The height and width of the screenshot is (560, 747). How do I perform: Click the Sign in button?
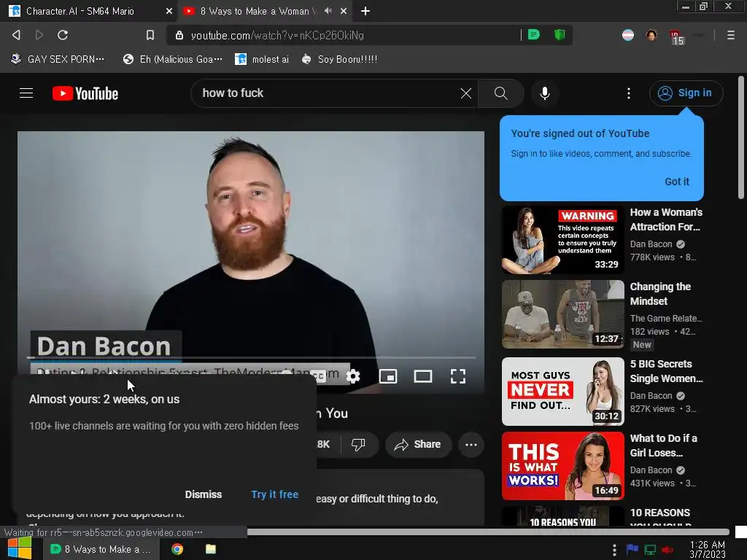tap(686, 93)
